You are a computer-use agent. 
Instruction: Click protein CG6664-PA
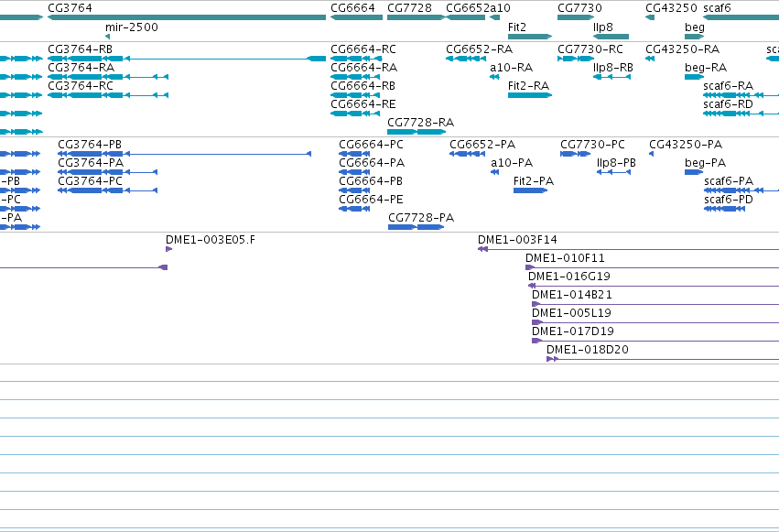click(354, 172)
